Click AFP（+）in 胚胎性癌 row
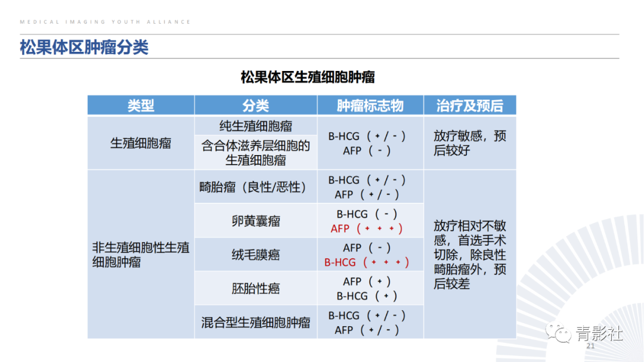Screen dimensions: 644x362 coord(367,281)
